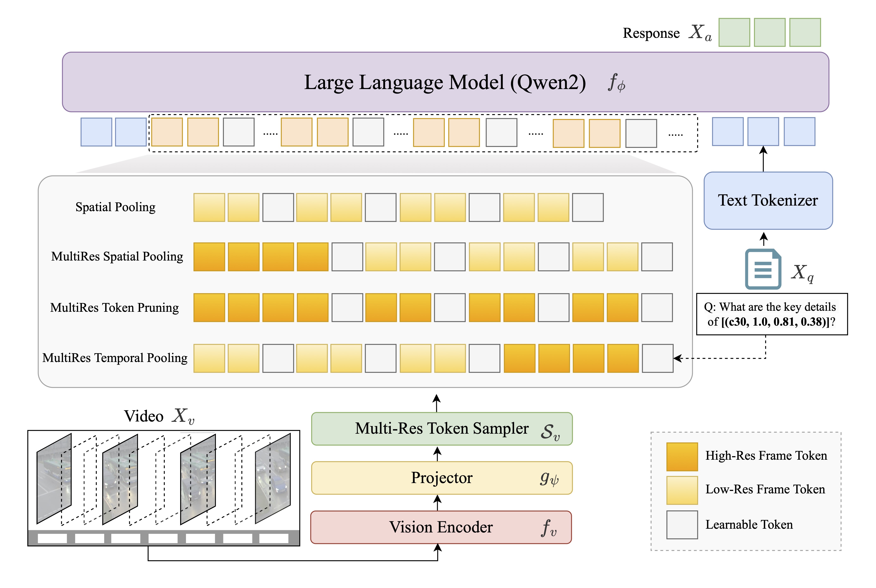
Task: Click the Projector block
Action: pyautogui.click(x=441, y=478)
